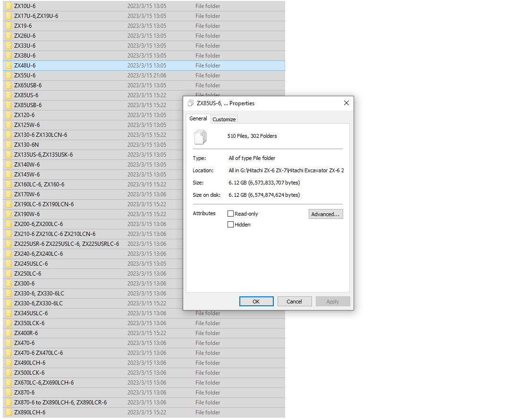Open the Customize tab
Viewport: 532px width, 420px height.
point(224,119)
